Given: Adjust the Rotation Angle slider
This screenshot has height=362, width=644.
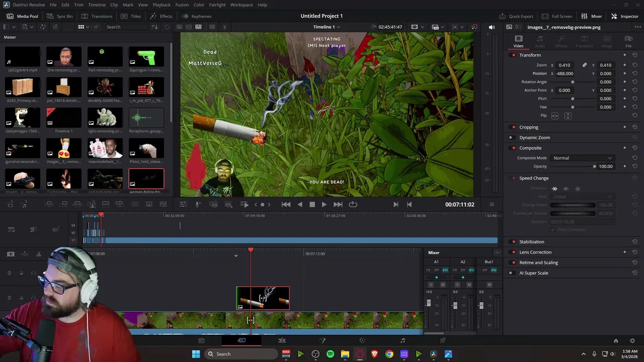Looking at the screenshot, I should pos(573,82).
